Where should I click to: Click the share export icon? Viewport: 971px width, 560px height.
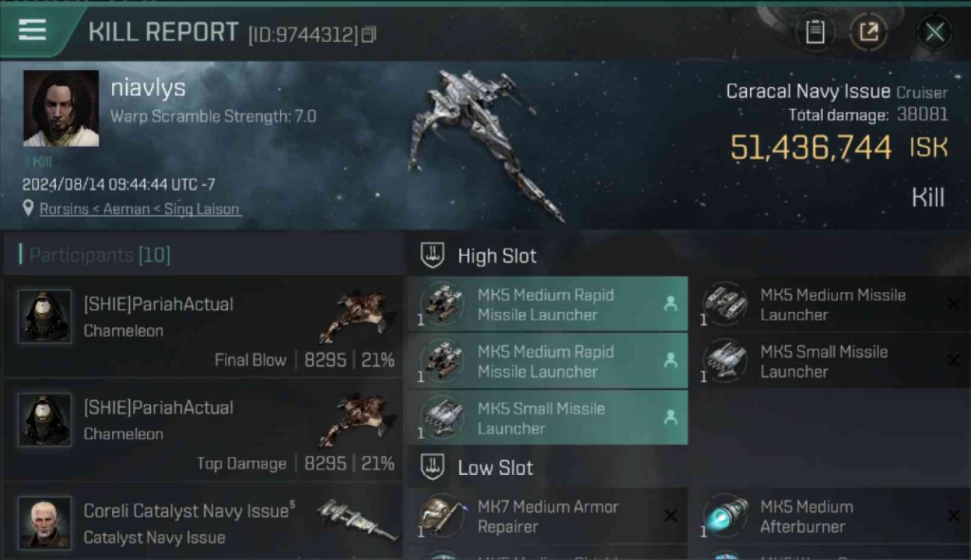pyautogui.click(x=869, y=32)
